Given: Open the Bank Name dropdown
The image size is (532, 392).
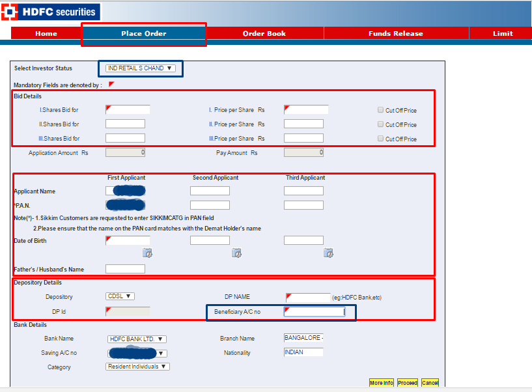Looking at the screenshot, I should 137,339.
